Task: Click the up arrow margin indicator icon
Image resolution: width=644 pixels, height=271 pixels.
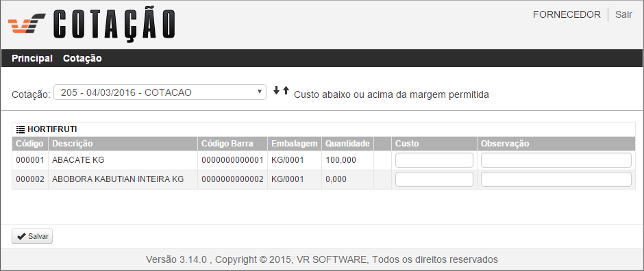Action: tap(286, 90)
